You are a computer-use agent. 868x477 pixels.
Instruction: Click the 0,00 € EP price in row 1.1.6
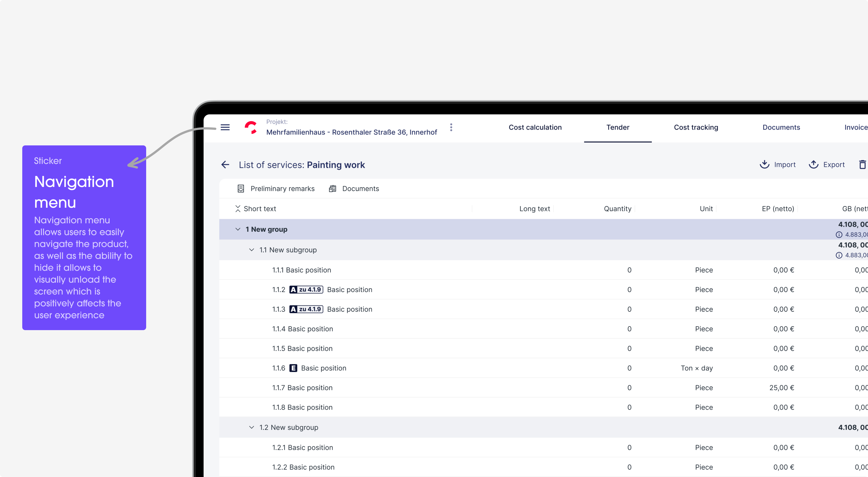[784, 368]
